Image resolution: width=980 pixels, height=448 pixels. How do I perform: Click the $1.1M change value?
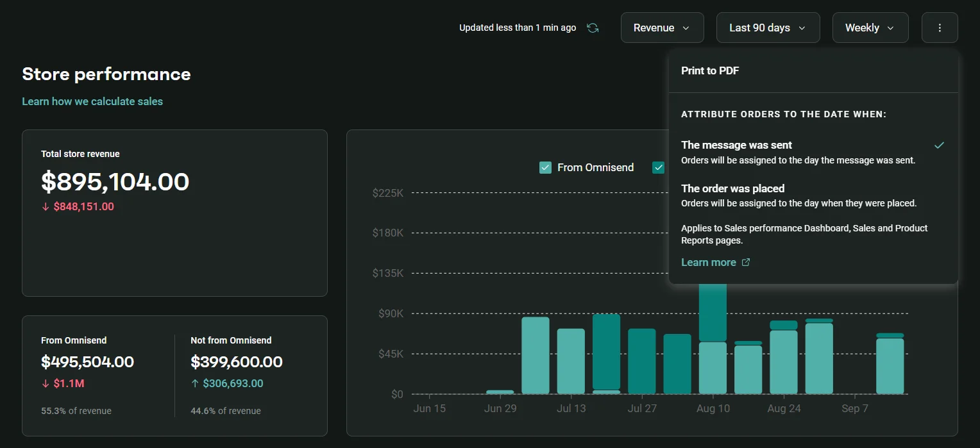[x=69, y=384]
